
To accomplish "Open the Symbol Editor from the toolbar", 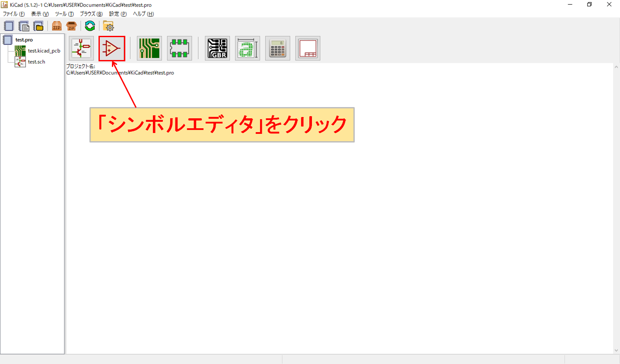I will click(x=111, y=48).
